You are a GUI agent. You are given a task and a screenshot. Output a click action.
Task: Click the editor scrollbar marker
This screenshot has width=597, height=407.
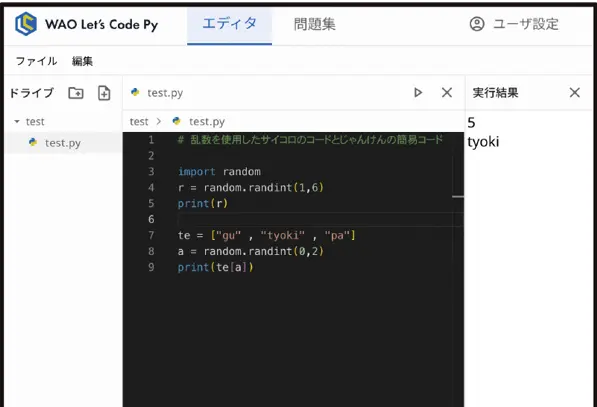point(458,197)
